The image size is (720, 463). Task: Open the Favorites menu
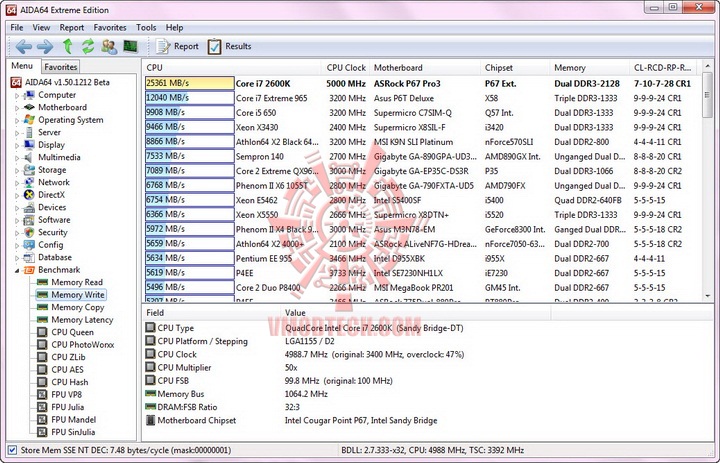click(110, 28)
